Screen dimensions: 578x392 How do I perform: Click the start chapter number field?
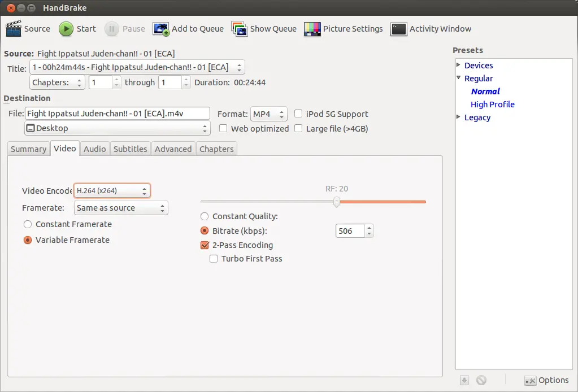click(x=101, y=82)
